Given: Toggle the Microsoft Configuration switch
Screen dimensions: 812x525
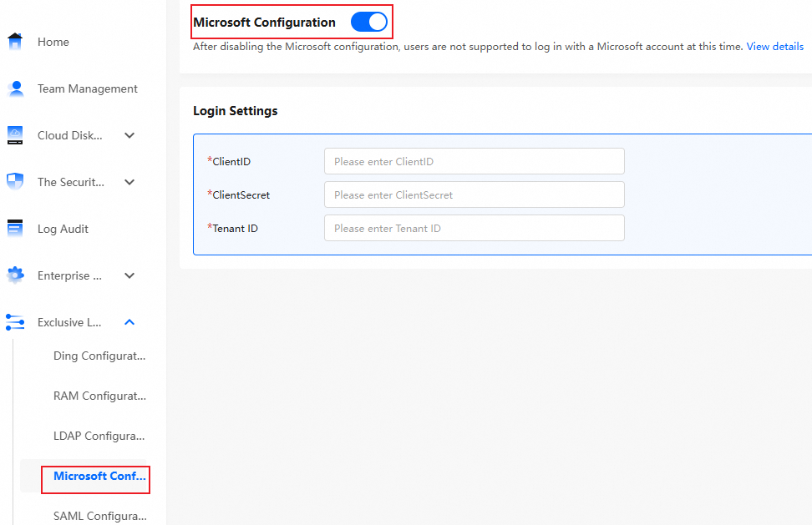Looking at the screenshot, I should coord(368,23).
